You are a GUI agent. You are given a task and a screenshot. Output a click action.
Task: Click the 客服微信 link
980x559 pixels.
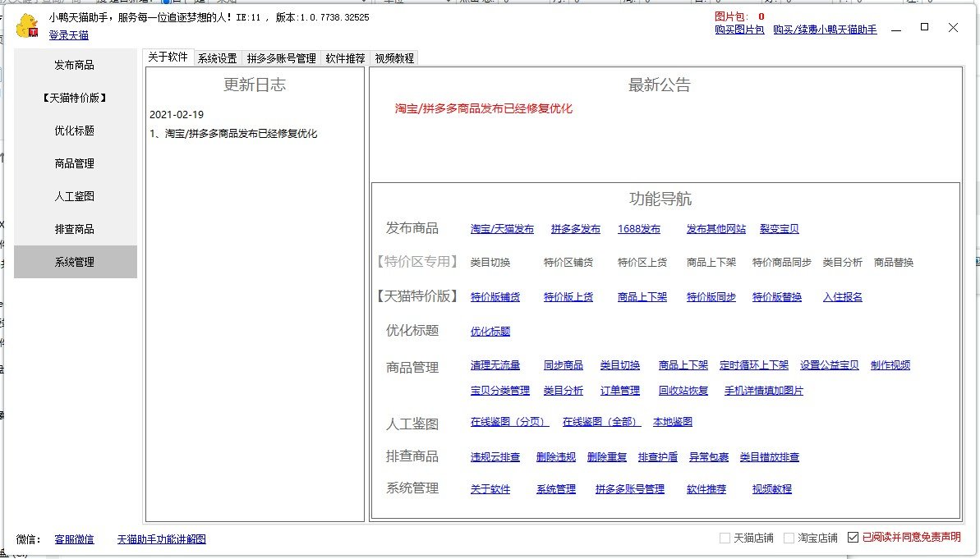point(74,539)
